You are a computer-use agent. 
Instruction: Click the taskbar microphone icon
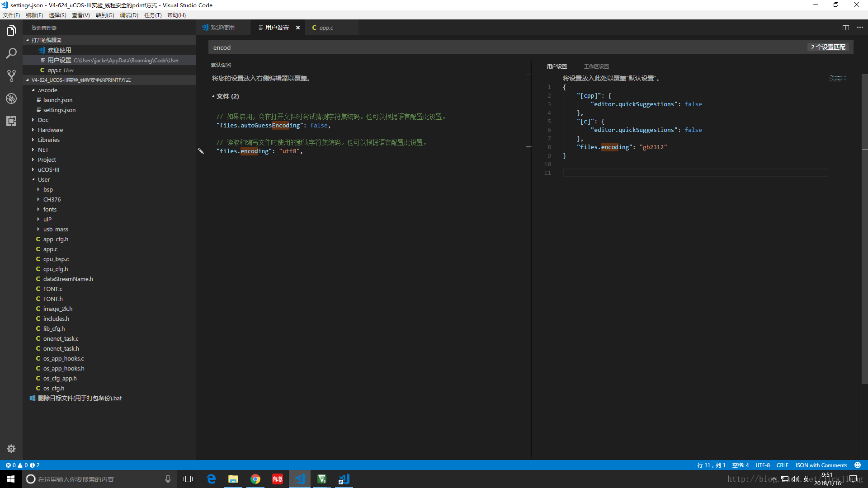pyautogui.click(x=168, y=479)
